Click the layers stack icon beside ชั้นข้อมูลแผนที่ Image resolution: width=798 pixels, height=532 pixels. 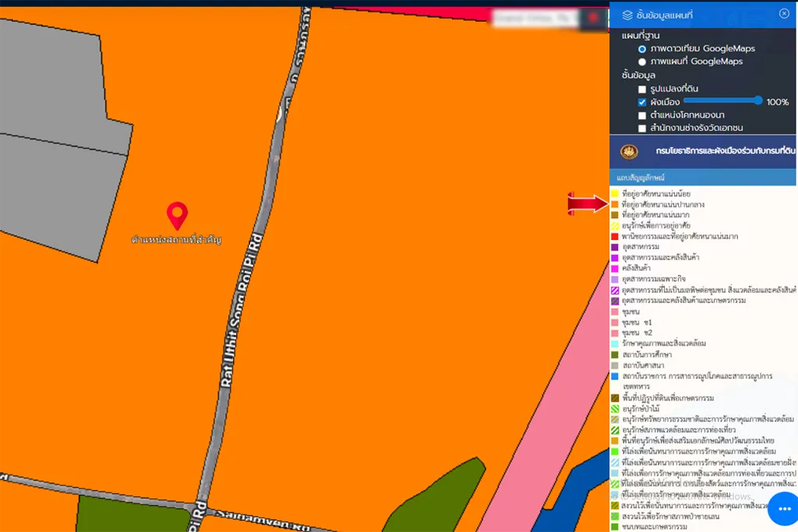pos(627,16)
